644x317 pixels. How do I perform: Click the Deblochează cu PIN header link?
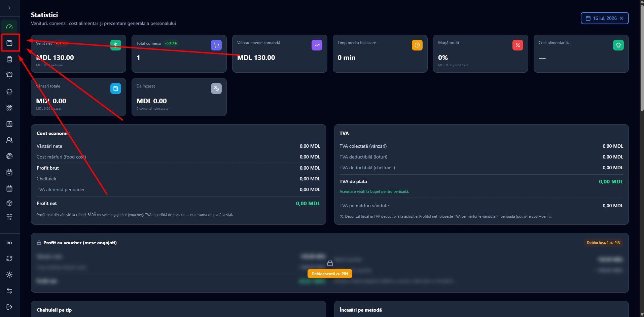(604, 243)
